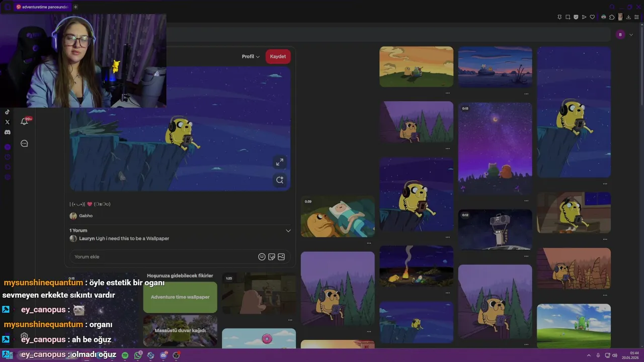Open the glasses-face extension icon
This screenshot has width=644, height=362.
(x=604, y=17)
